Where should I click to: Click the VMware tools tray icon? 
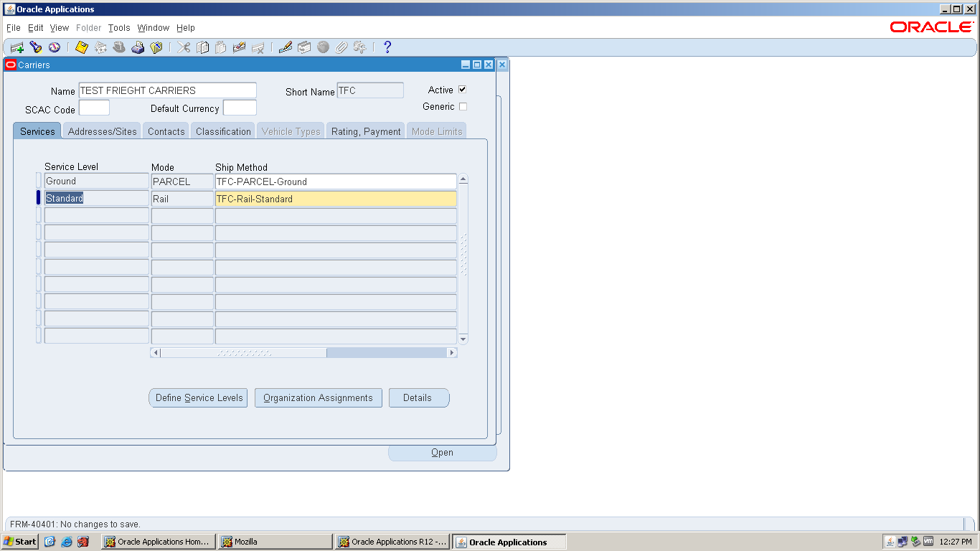(928, 542)
